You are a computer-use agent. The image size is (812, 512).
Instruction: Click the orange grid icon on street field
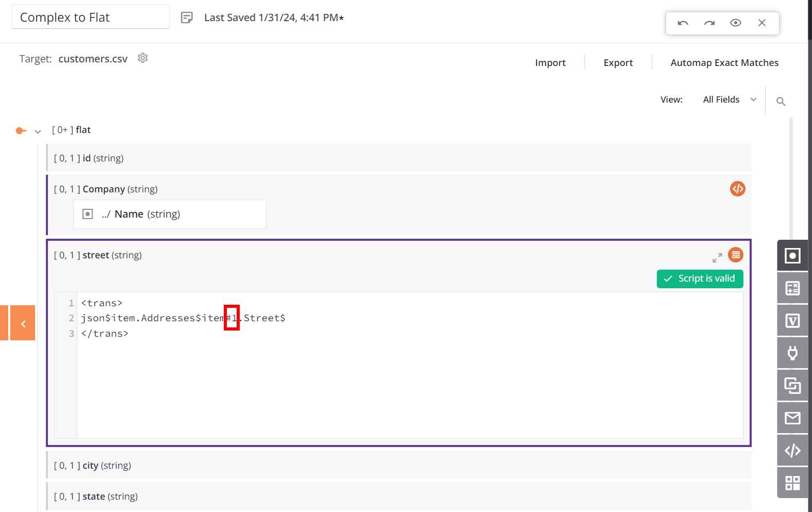click(x=736, y=255)
